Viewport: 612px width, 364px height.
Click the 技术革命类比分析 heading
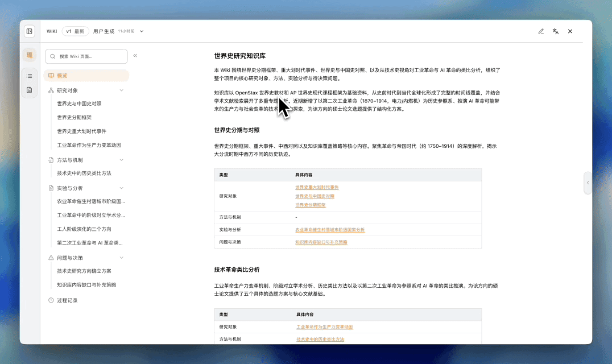(237, 270)
